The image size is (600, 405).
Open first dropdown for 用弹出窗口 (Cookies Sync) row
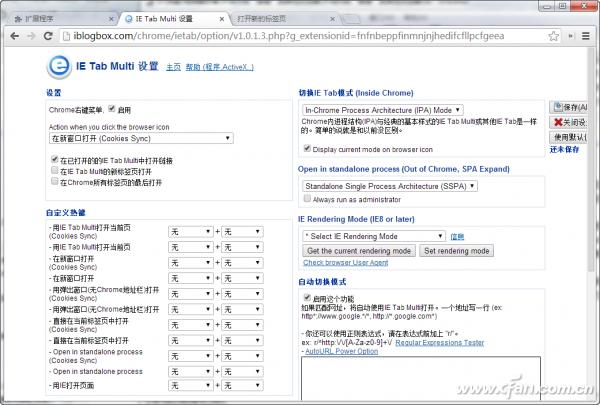[x=191, y=294]
